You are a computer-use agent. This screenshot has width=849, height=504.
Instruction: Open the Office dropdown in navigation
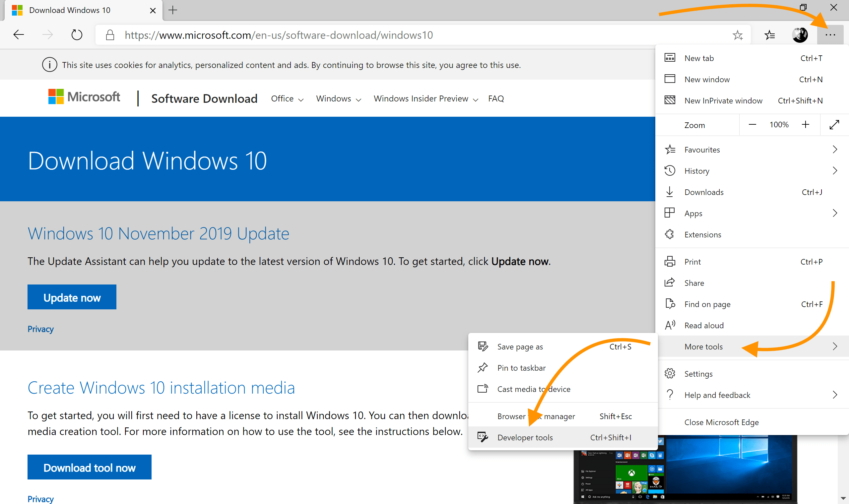pyautogui.click(x=287, y=98)
